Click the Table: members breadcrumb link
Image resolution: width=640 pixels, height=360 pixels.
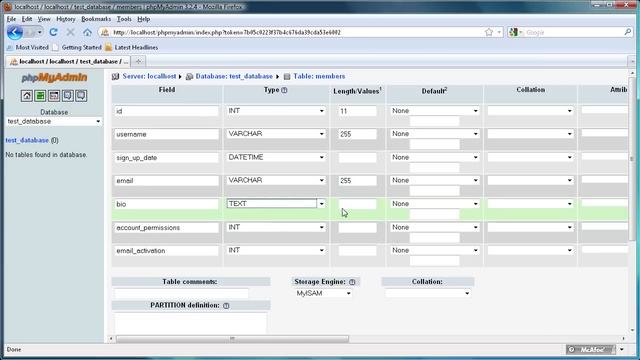point(319,77)
